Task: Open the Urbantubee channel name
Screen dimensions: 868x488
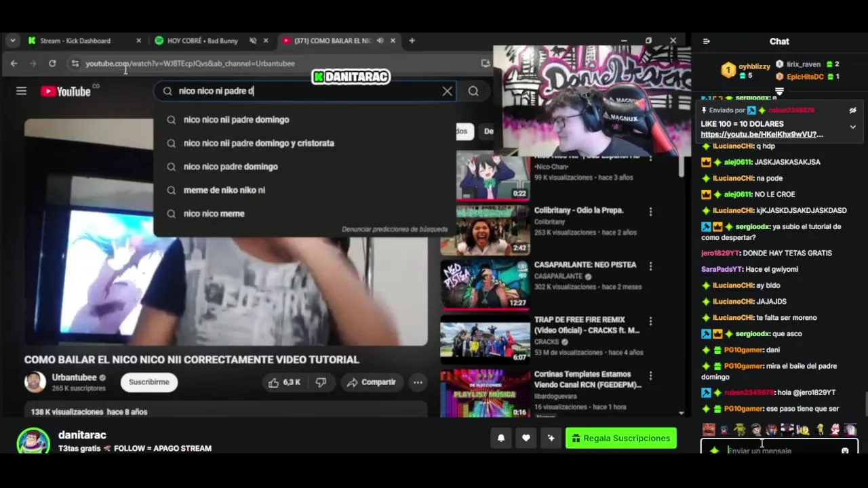Action: (x=75, y=378)
